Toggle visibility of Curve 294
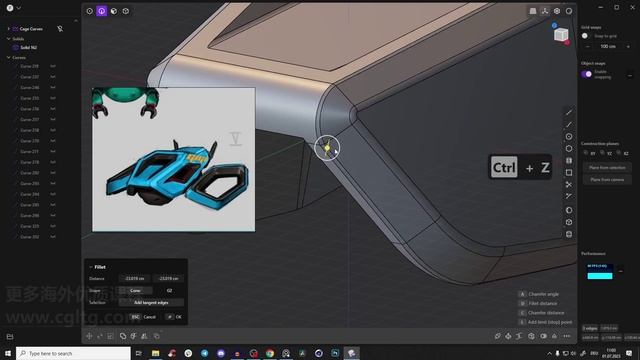Viewport: 640px width, 360px height. [x=53, y=194]
